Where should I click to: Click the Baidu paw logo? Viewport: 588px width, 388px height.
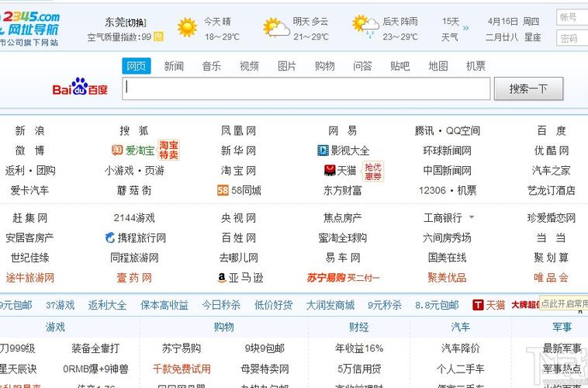tap(80, 89)
